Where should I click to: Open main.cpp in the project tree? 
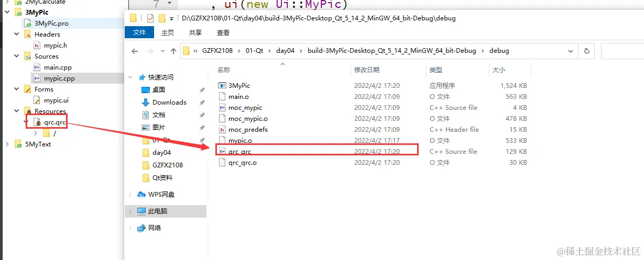click(58, 67)
